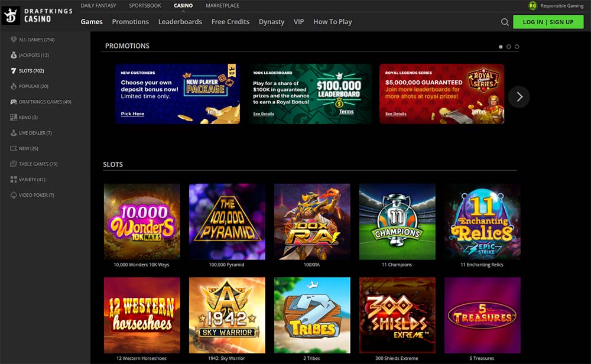Click the New tag icon
The width and height of the screenshot is (591, 364).
(x=14, y=148)
